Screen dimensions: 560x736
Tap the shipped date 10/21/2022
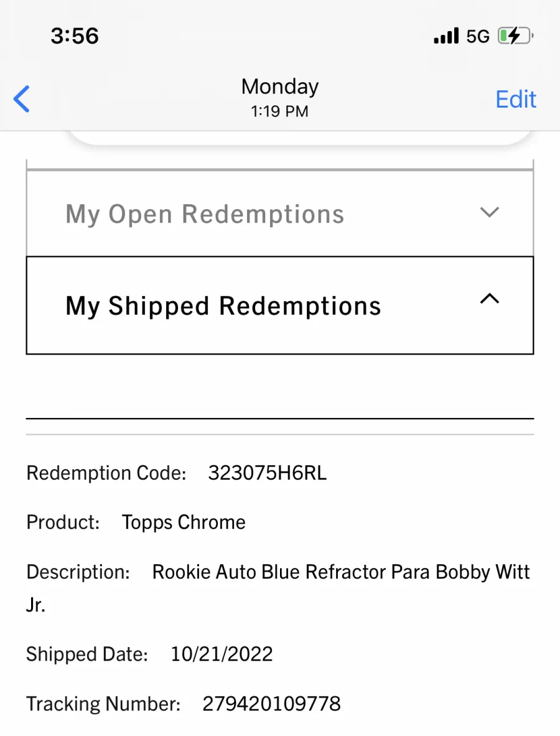222,654
